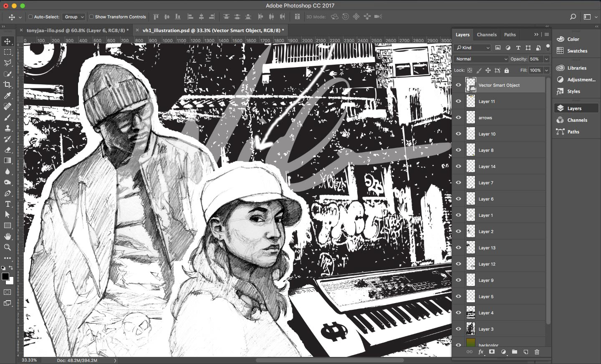Create a new group folder
Screen dimensions: 601x364
(x=515, y=352)
